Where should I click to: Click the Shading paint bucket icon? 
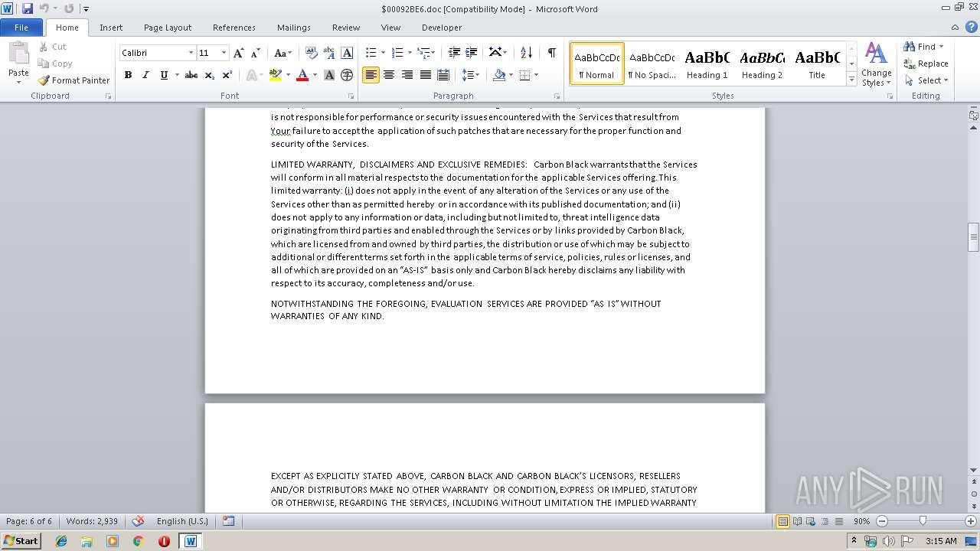[x=499, y=75]
